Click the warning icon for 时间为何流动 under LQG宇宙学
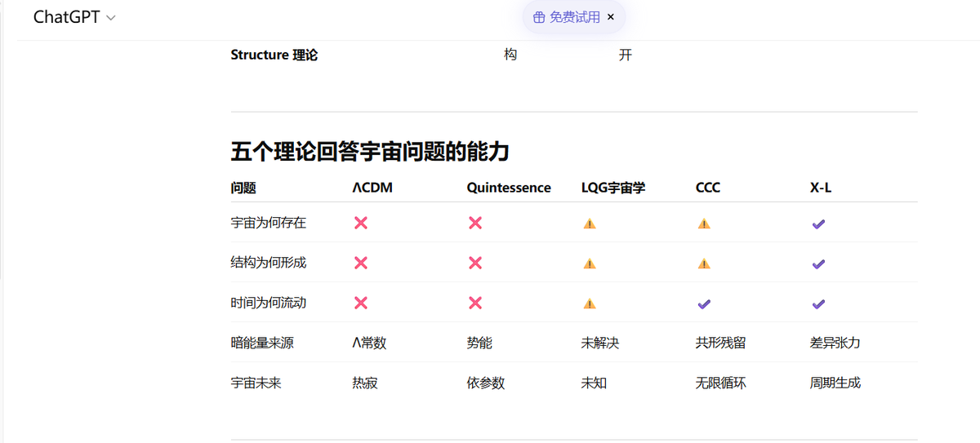 (589, 303)
